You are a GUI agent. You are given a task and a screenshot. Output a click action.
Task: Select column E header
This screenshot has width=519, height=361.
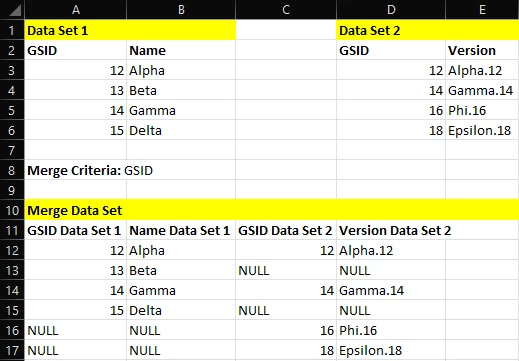482,10
